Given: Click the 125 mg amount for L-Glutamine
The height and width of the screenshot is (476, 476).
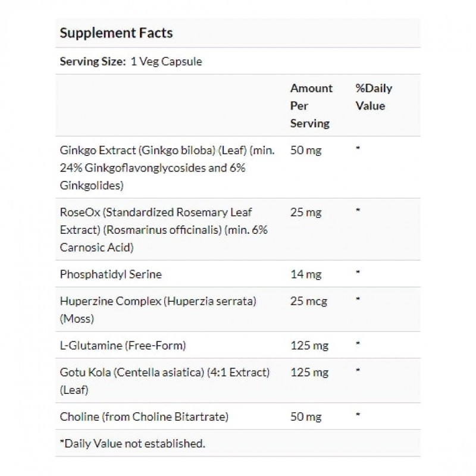Looking at the screenshot, I should (x=308, y=346).
